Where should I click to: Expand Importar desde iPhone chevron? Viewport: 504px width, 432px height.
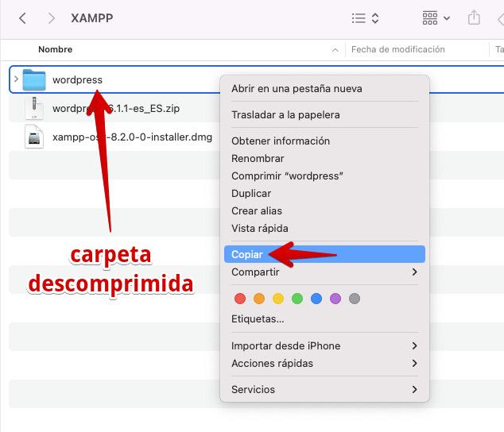(415, 345)
